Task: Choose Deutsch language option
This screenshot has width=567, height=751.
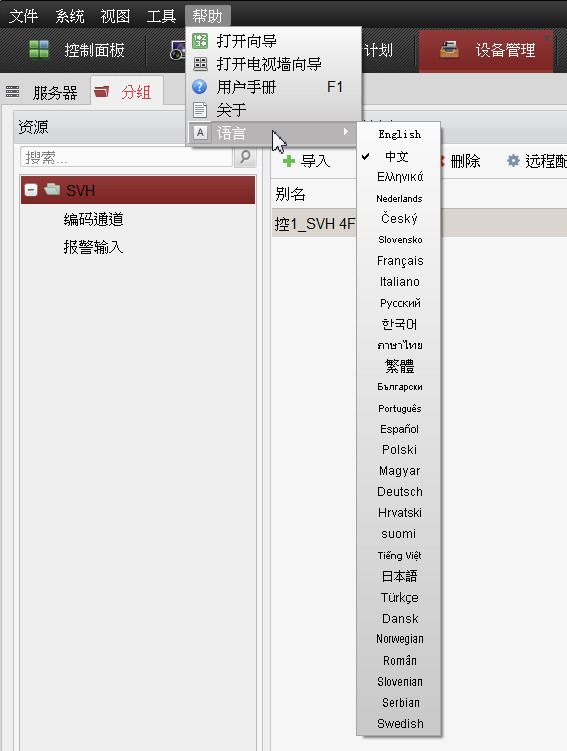Action: [398, 492]
